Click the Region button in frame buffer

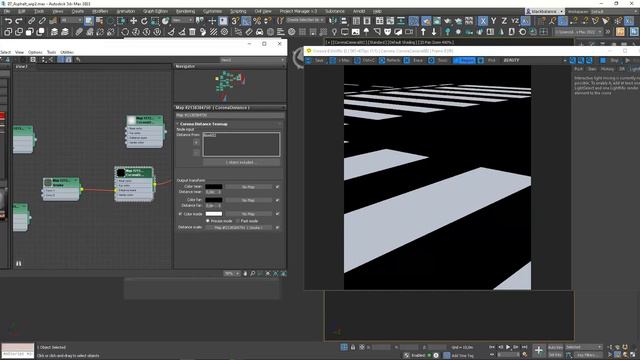464,60
